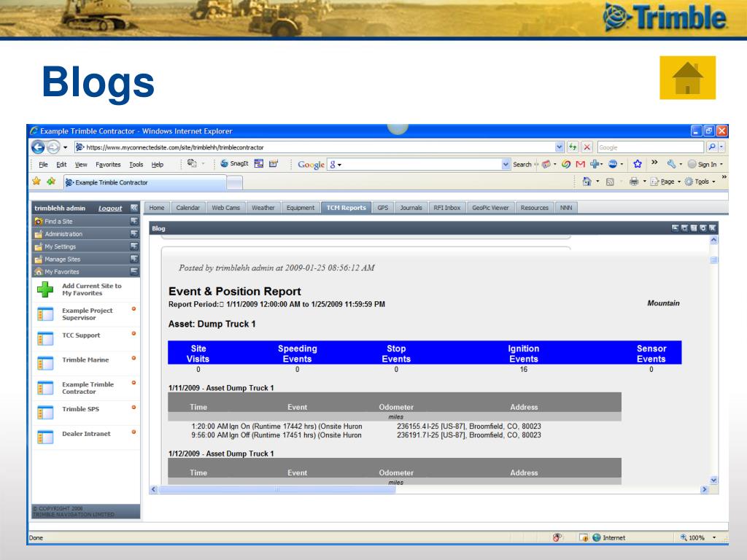
Task: Select the TCM Reports tab
Action: [346, 208]
